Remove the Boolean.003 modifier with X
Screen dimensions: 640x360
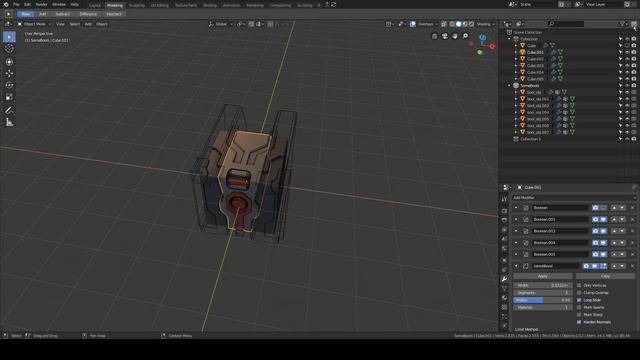[x=632, y=231]
